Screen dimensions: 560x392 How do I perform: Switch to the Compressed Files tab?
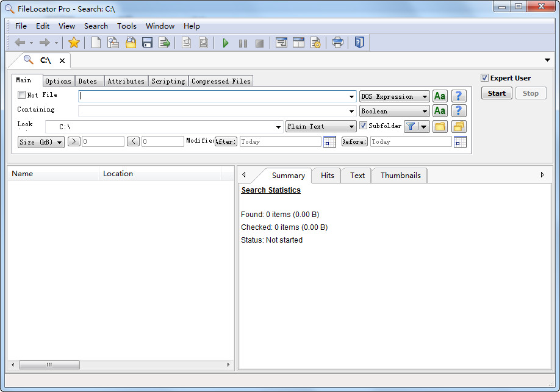tap(221, 81)
